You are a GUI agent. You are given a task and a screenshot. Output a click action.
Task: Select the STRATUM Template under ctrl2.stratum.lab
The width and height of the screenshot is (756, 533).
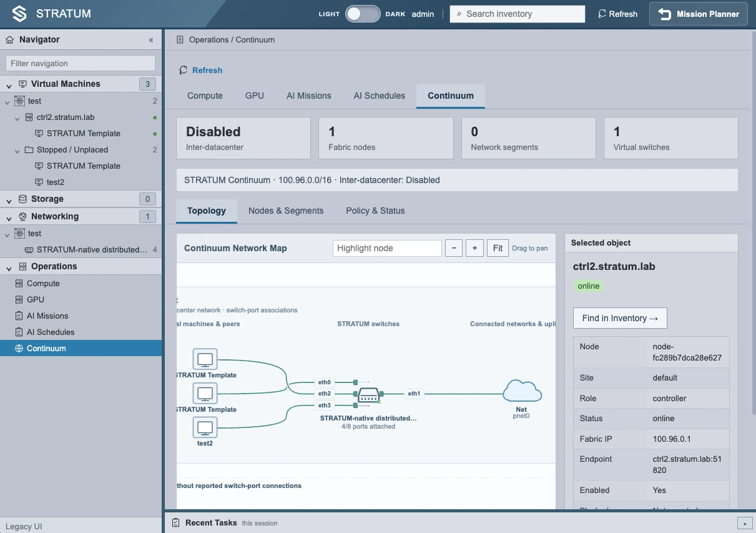point(84,133)
